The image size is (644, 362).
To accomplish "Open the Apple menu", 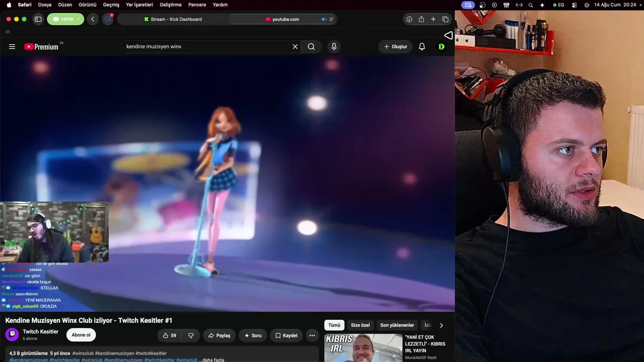I will coord(9,5).
